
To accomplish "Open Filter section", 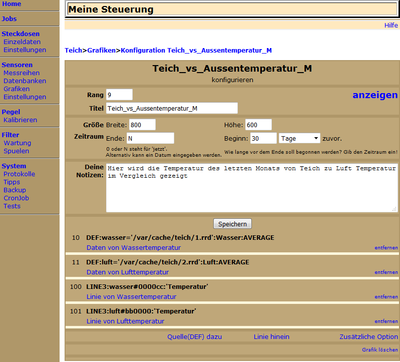I will (x=10, y=135).
